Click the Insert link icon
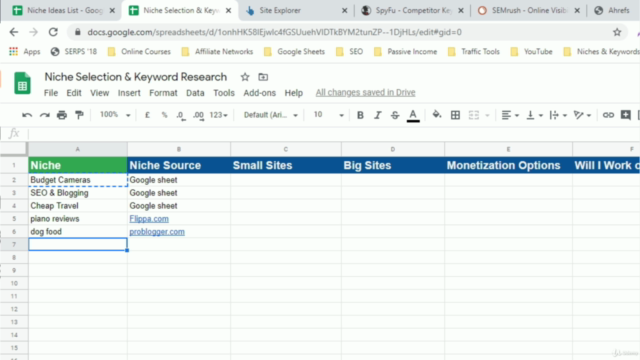Image resolution: width=640 pixels, height=360 pixels. point(608,115)
